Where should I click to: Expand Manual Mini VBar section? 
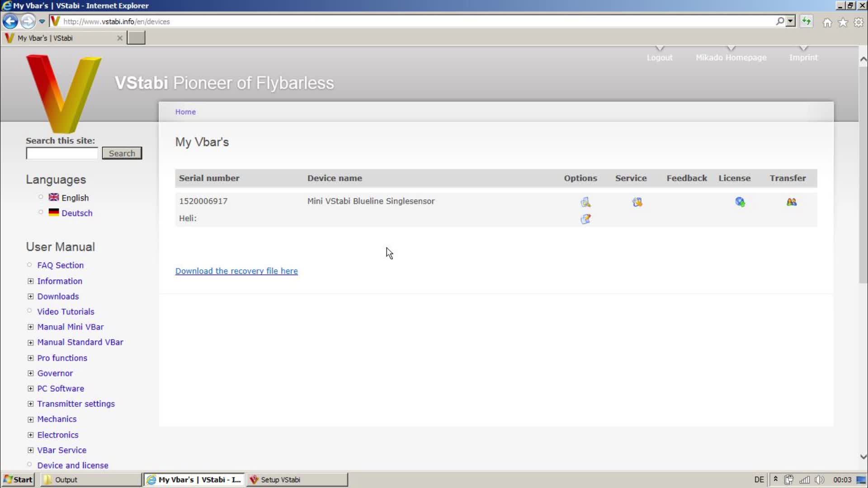point(30,327)
